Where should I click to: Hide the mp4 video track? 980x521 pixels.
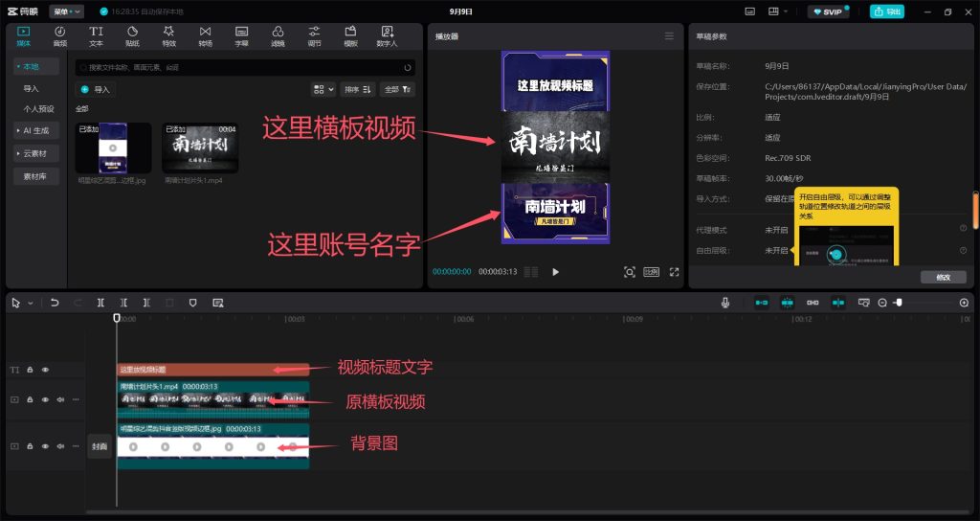coord(45,399)
